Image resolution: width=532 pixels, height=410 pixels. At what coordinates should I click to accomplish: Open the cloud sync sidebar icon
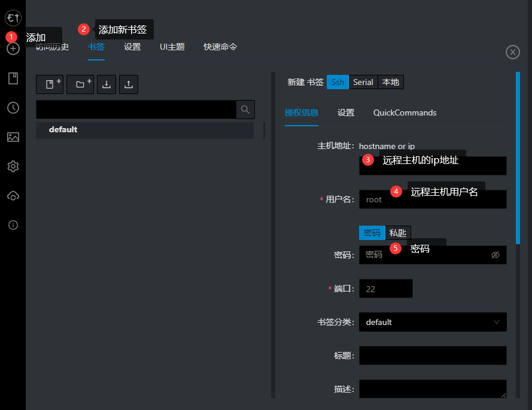point(13,196)
